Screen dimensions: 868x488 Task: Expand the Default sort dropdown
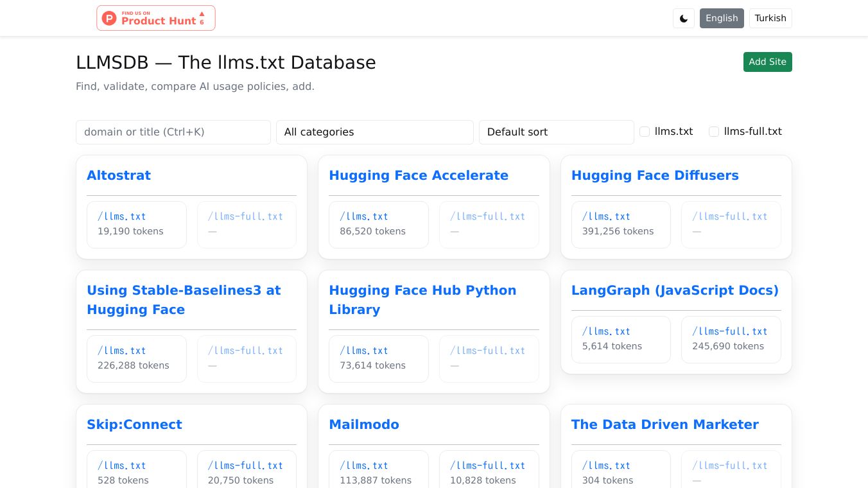pyautogui.click(x=556, y=132)
